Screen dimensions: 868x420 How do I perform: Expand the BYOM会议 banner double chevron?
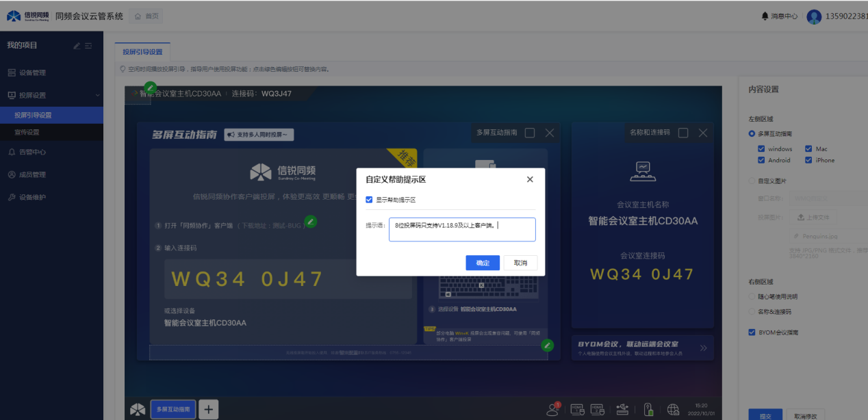(703, 348)
